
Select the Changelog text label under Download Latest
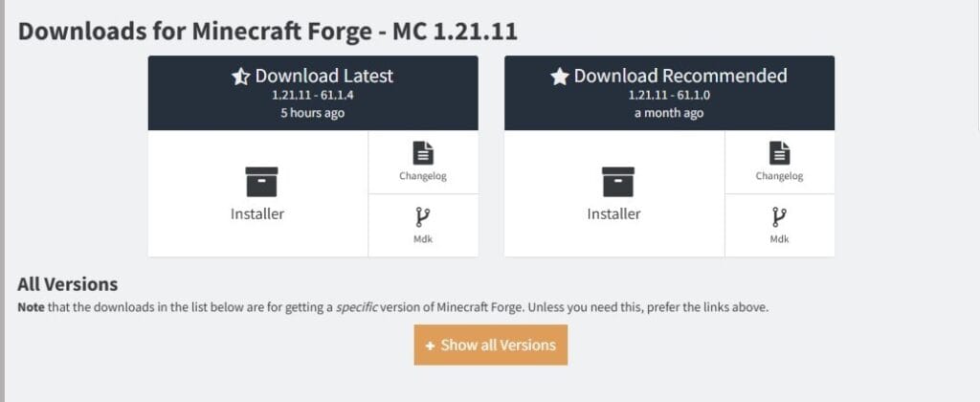pos(423,176)
